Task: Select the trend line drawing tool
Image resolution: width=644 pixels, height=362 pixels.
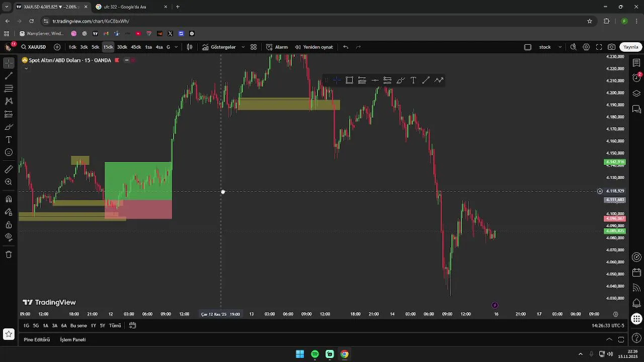Action: click(9, 76)
